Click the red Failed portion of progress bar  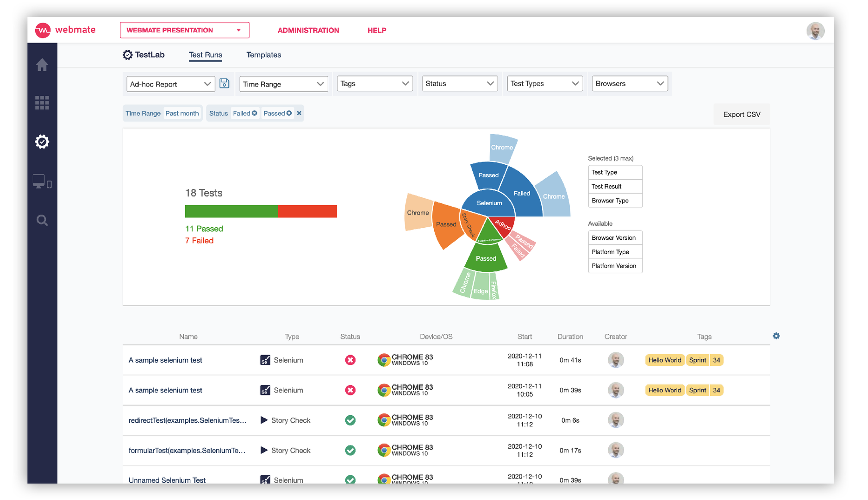[x=307, y=212]
